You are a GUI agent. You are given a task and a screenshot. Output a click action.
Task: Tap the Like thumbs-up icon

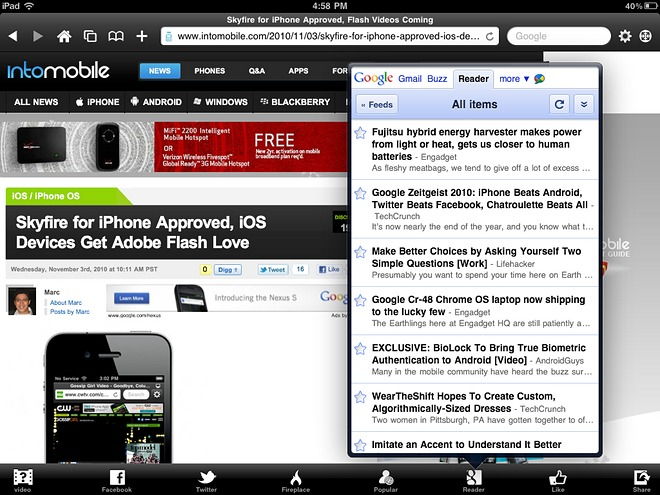pos(558,479)
